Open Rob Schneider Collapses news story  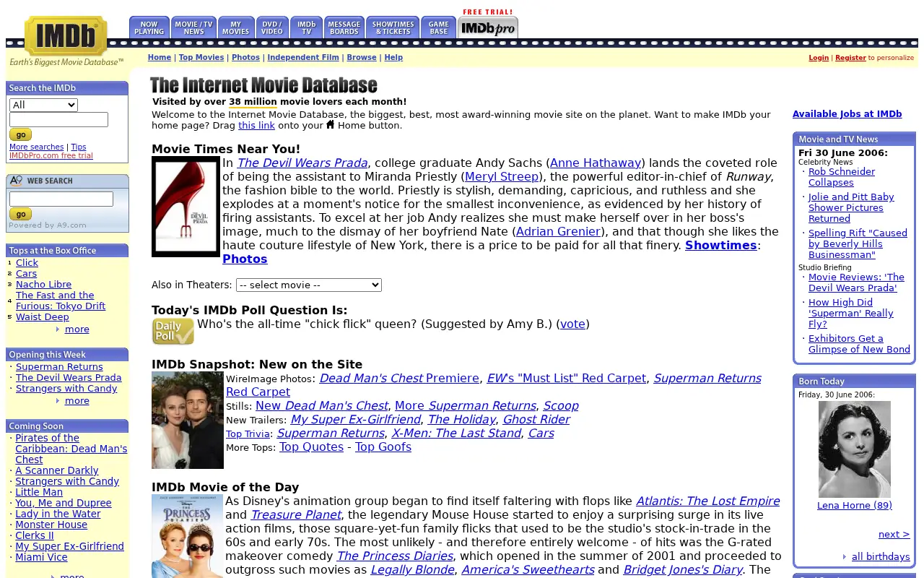coord(842,177)
